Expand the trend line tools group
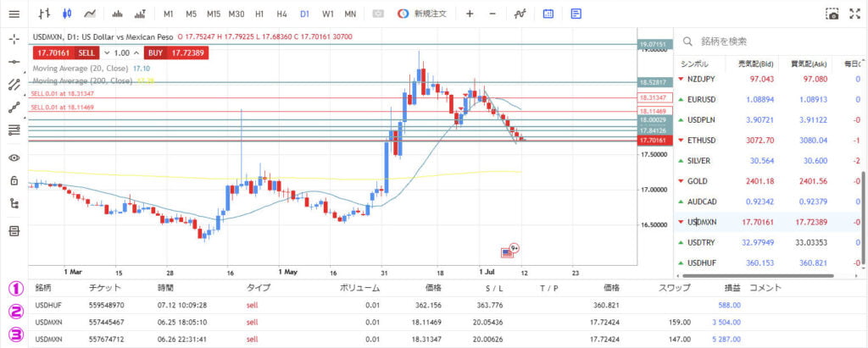The height and width of the screenshot is (348, 868). click(14, 85)
